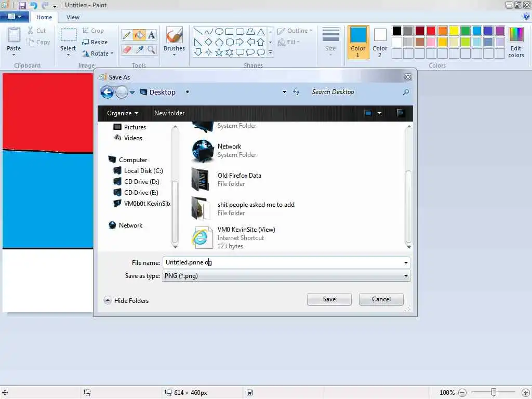Open the Organize dropdown menu
Screen dimensions: 532x399
123,113
